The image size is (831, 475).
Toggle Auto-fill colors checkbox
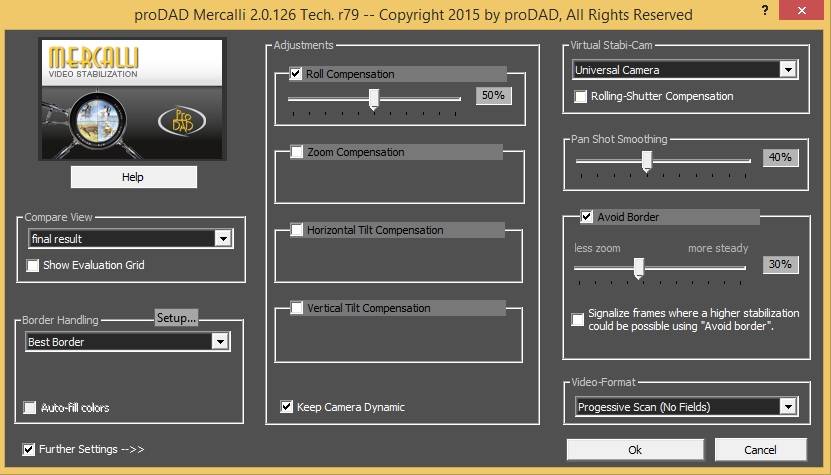pyautogui.click(x=30, y=408)
